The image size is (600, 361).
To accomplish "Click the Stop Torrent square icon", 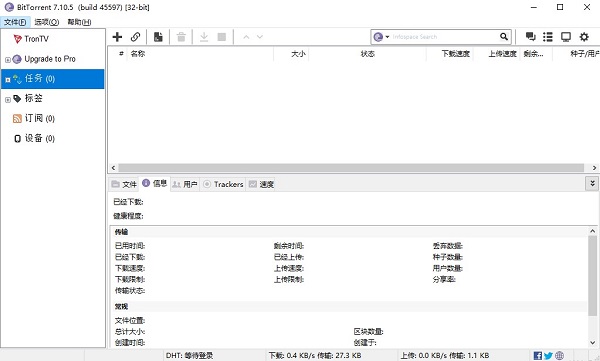I will point(222,37).
